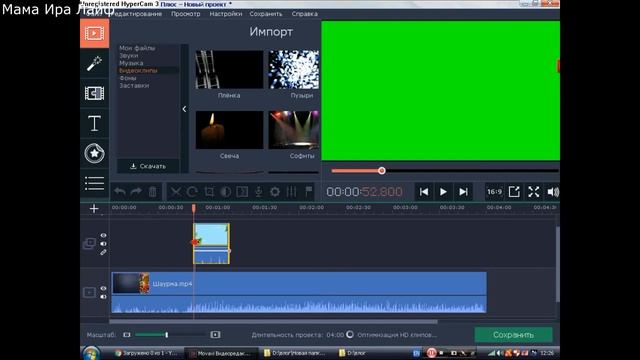The width and height of the screenshot is (640, 360).
Task: Select the Свеча video clip thumbnail
Action: (x=229, y=130)
